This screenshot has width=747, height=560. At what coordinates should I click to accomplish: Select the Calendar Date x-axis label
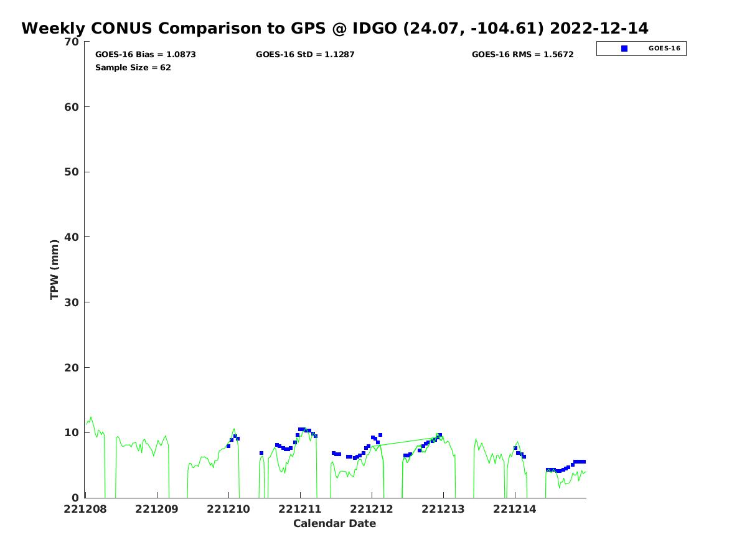tap(335, 524)
